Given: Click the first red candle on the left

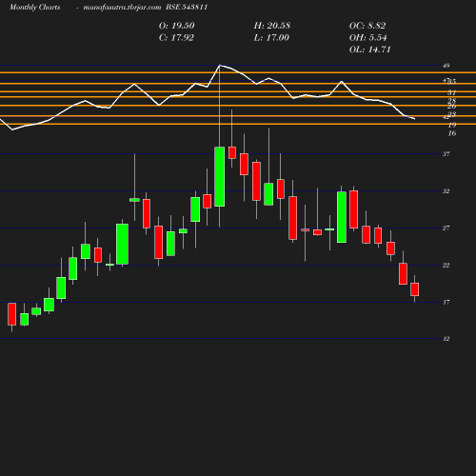Looking at the screenshot, I should point(12,314).
